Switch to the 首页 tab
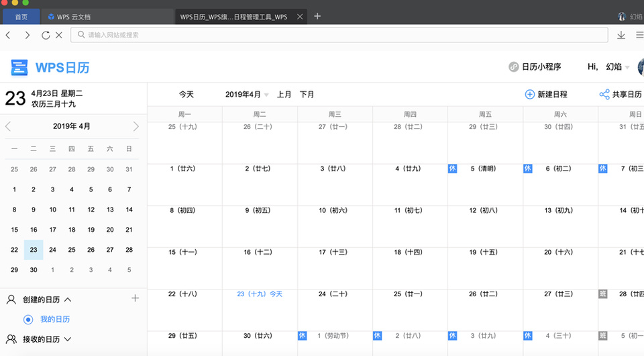644x356 pixels. coord(21,17)
